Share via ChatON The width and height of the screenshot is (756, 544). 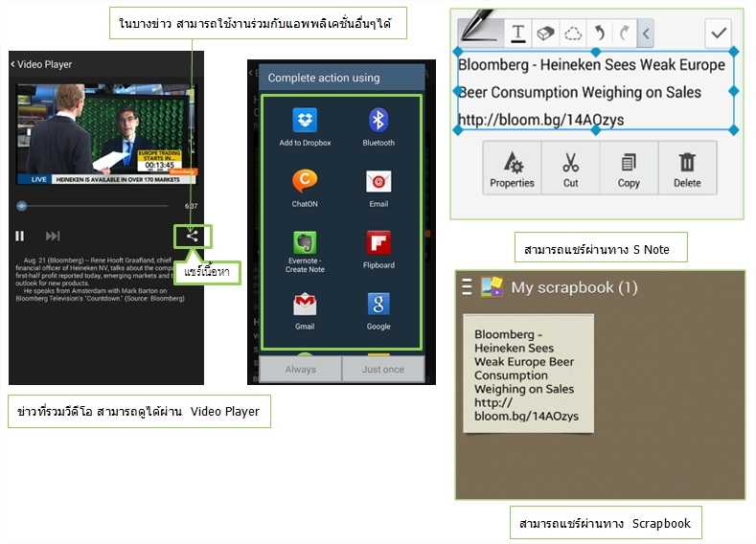pos(305,189)
